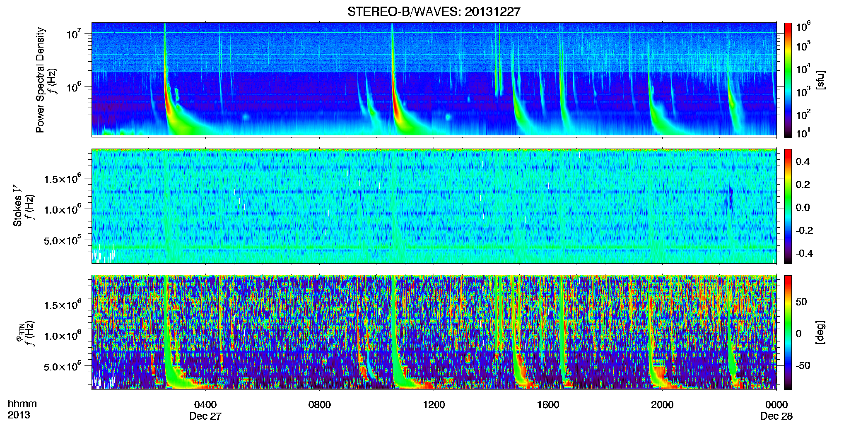Click the 0.4 value on Stokes colorbar
Viewport: 868px width, 447px height.
[x=803, y=162]
